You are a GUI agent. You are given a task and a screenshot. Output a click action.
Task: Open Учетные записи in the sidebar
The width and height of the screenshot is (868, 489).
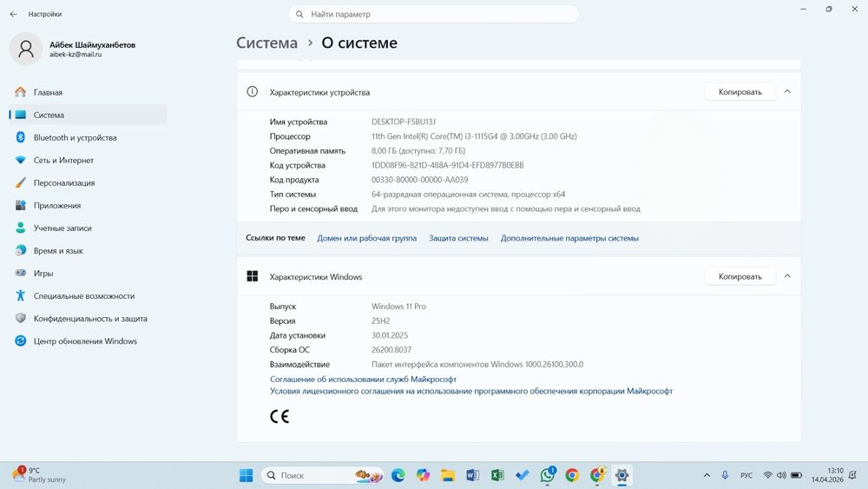[89, 228]
